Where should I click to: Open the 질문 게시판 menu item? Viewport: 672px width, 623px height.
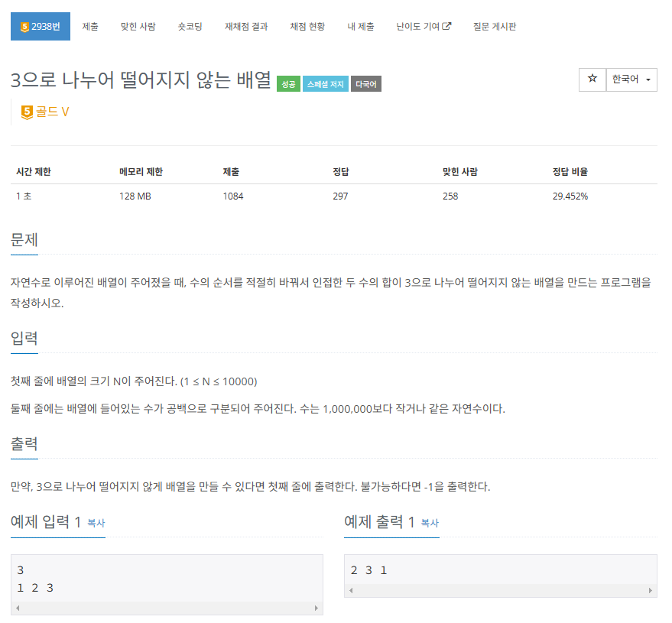coord(494,25)
